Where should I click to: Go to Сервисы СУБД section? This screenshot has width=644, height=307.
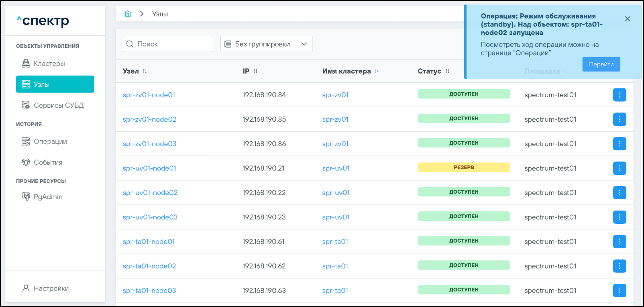tap(58, 105)
